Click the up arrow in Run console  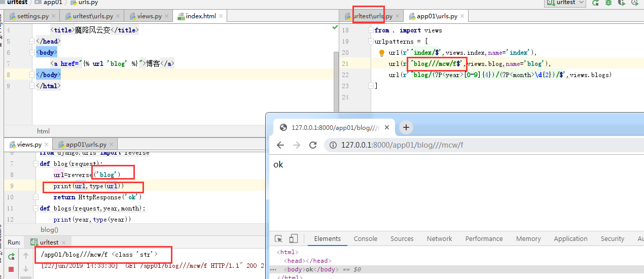pyautogui.click(x=26, y=257)
